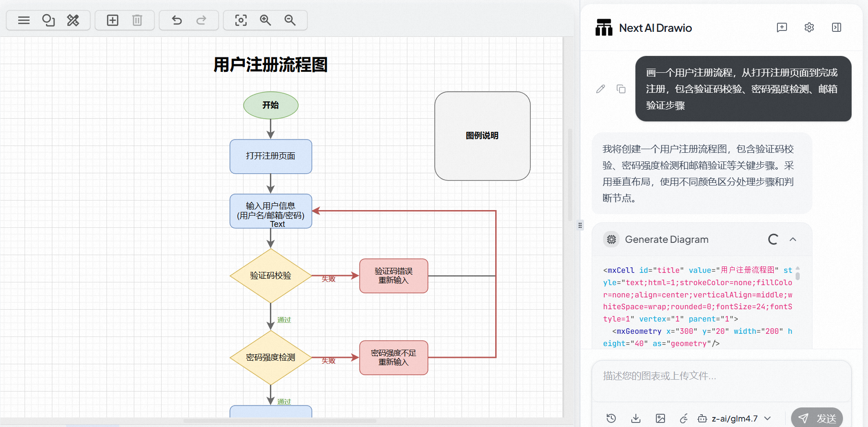Image resolution: width=868 pixels, height=427 pixels.
Task: Zoom out of the canvas
Action: (x=290, y=20)
